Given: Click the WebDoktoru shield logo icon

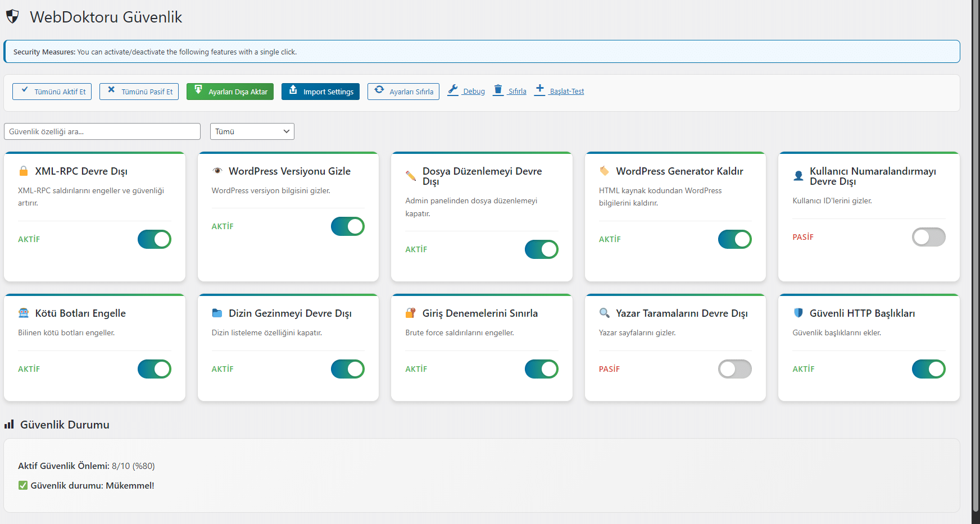Looking at the screenshot, I should click(x=12, y=17).
